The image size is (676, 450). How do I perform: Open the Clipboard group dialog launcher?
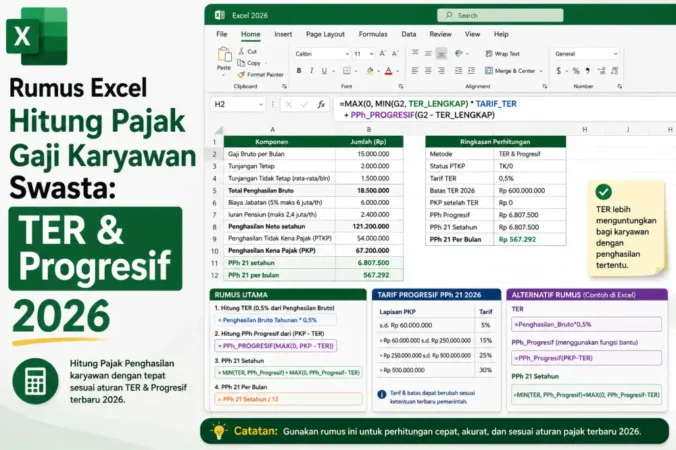tap(284, 87)
